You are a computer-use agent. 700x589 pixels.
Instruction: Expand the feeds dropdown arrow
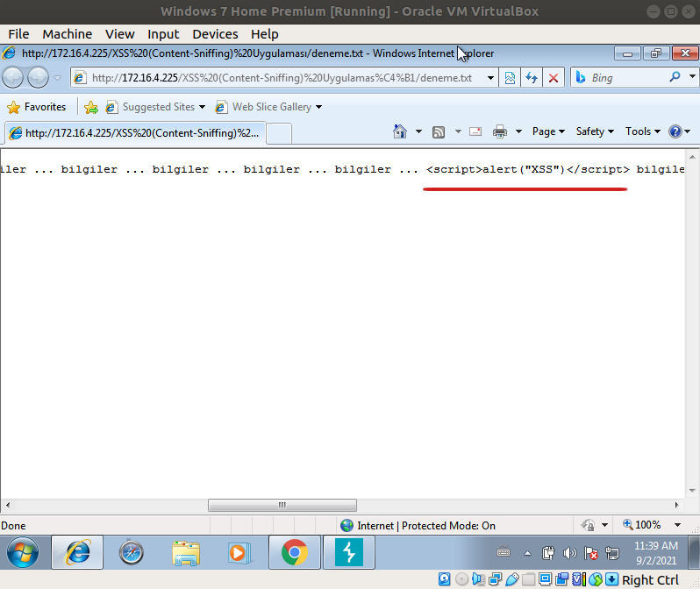(x=458, y=131)
